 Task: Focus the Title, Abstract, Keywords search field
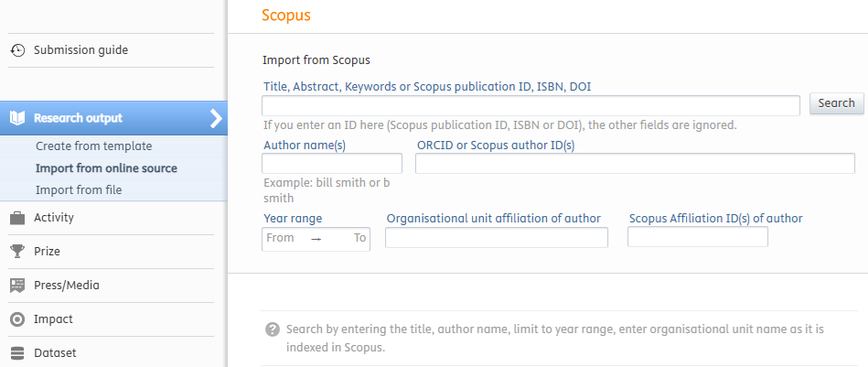tap(530, 104)
